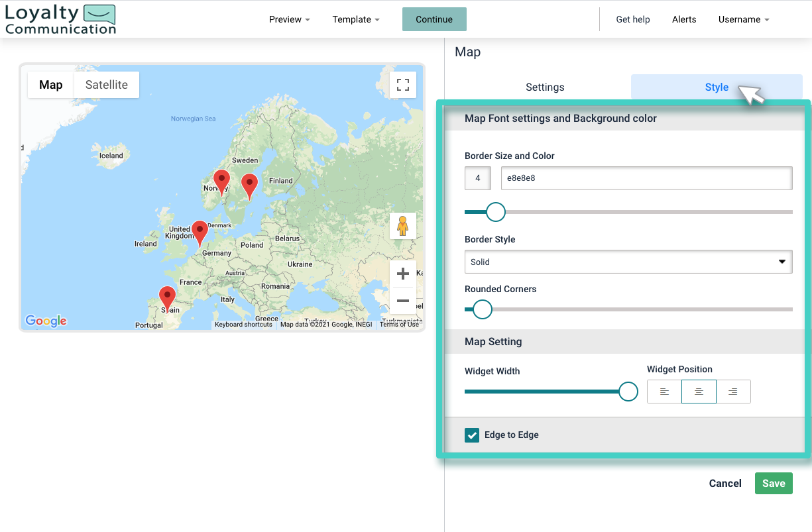Select left widget position alignment

(664, 392)
